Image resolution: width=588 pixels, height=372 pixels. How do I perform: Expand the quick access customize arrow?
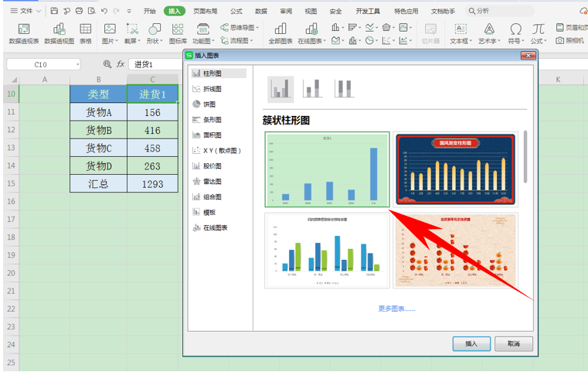(129, 12)
